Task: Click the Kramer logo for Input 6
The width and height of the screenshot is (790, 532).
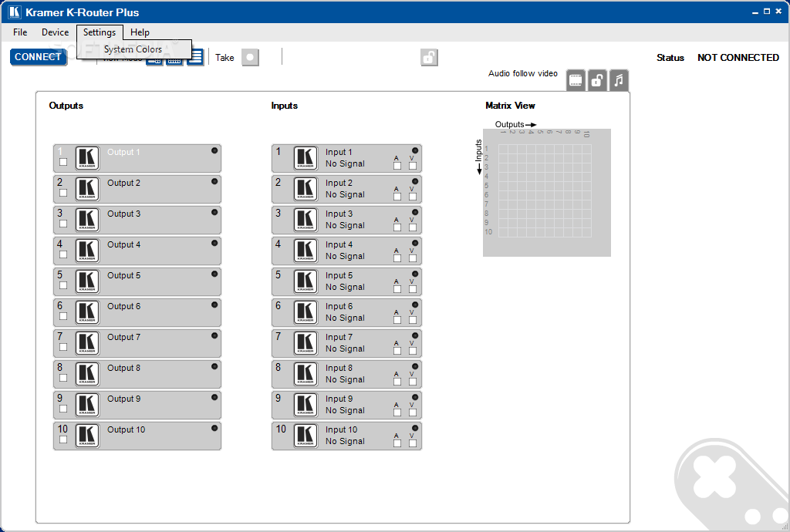Action: click(306, 312)
